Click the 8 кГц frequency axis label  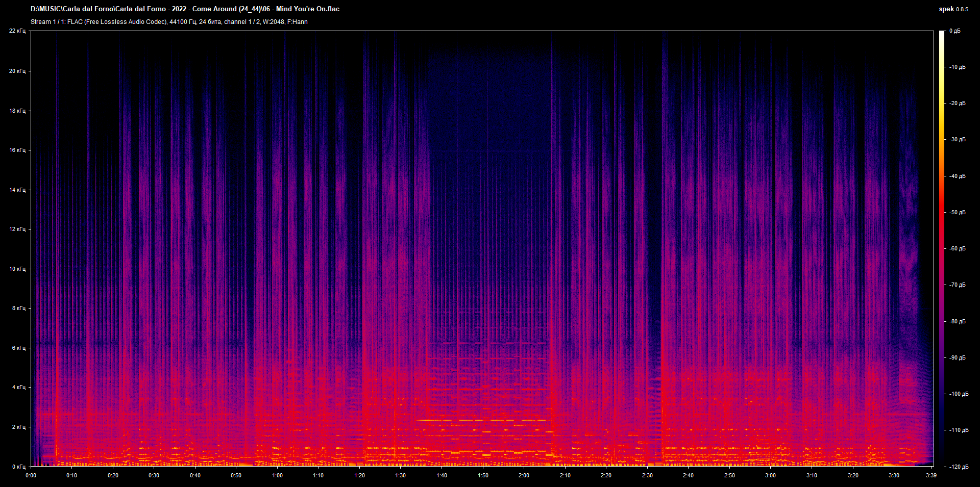pos(19,308)
